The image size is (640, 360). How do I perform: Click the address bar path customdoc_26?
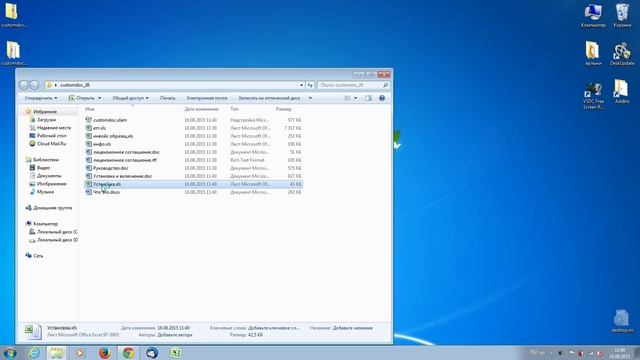click(x=75, y=85)
